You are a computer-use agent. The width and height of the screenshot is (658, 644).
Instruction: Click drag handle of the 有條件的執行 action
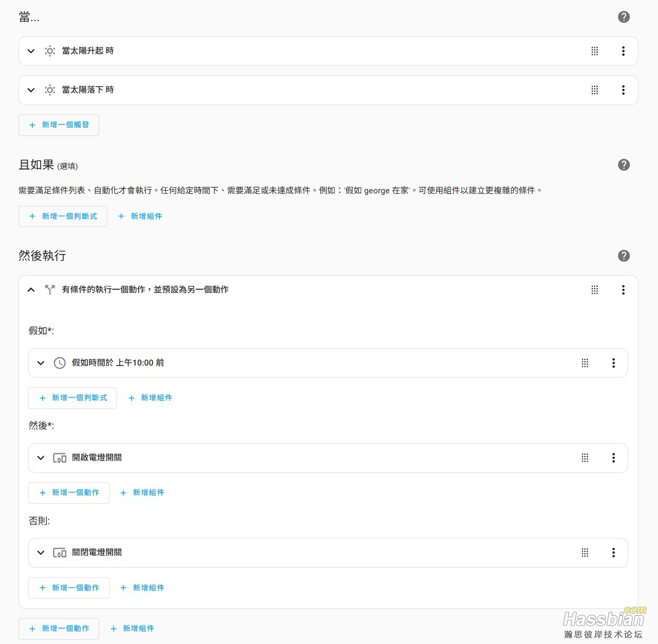click(x=595, y=290)
